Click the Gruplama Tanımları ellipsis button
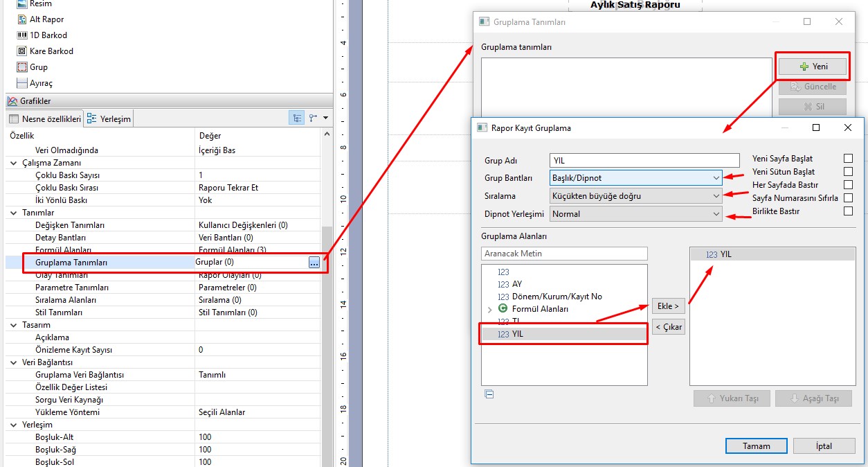The width and height of the screenshot is (868, 467). pyautogui.click(x=314, y=263)
